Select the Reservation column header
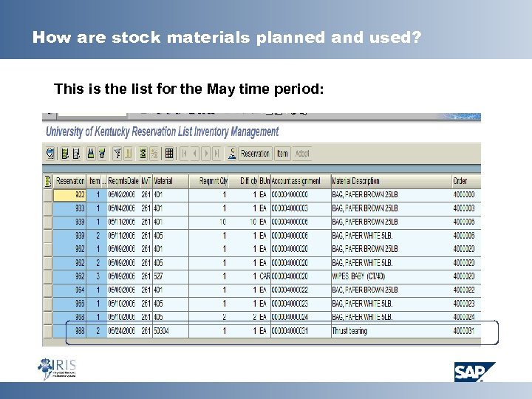This screenshot has width=532, height=399. coord(69,181)
